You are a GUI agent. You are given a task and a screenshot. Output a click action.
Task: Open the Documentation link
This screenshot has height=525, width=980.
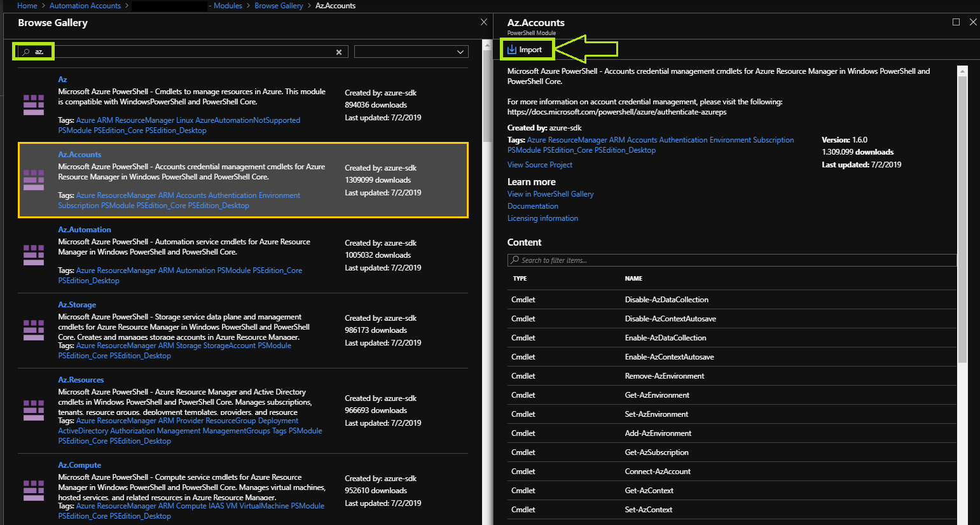(533, 206)
